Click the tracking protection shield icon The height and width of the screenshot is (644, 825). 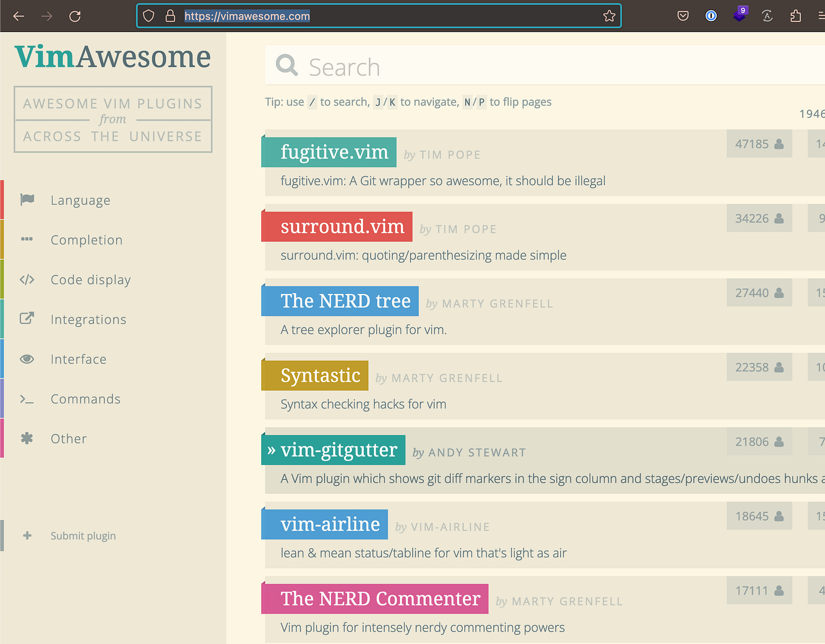148,16
